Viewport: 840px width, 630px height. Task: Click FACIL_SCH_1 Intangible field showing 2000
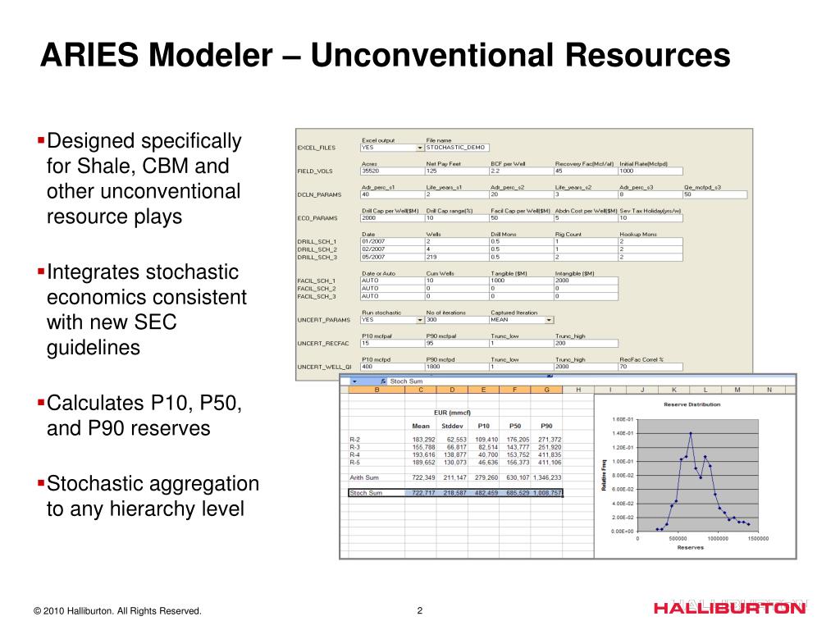click(586, 281)
